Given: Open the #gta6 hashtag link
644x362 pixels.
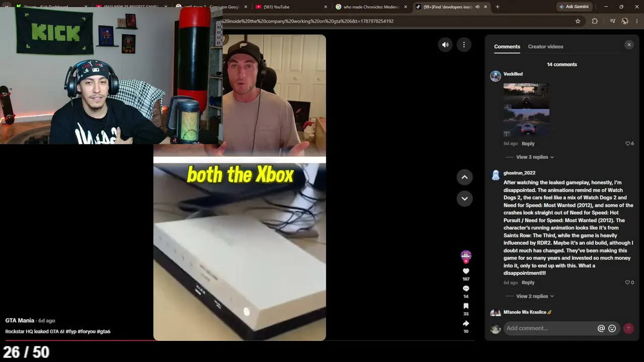Looking at the screenshot, I should pyautogui.click(x=104, y=332).
